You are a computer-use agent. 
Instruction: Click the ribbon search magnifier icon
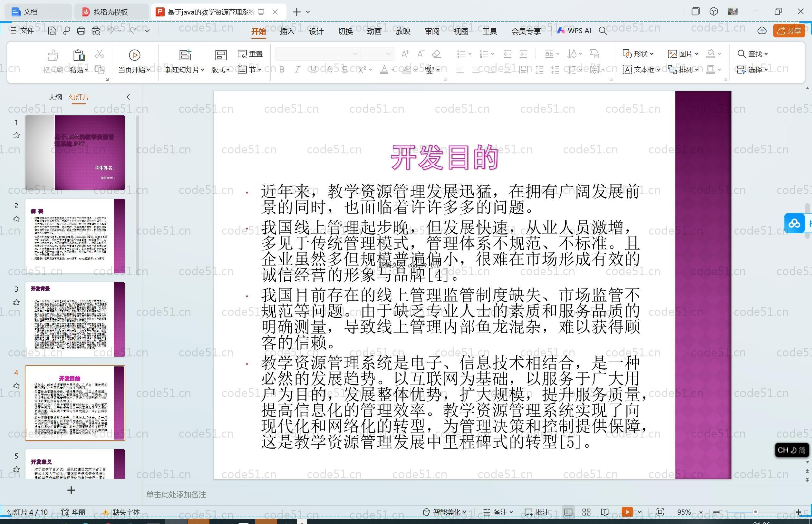[603, 31]
